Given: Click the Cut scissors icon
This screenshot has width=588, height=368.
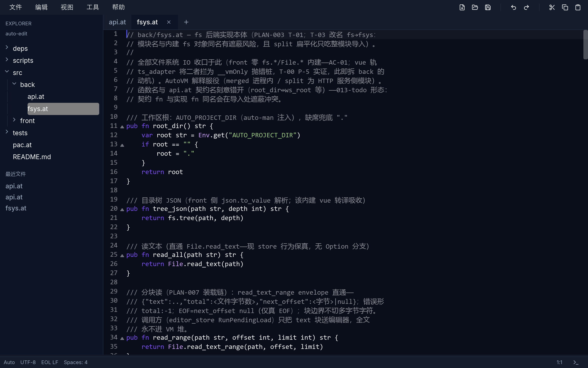Looking at the screenshot, I should coord(552,7).
